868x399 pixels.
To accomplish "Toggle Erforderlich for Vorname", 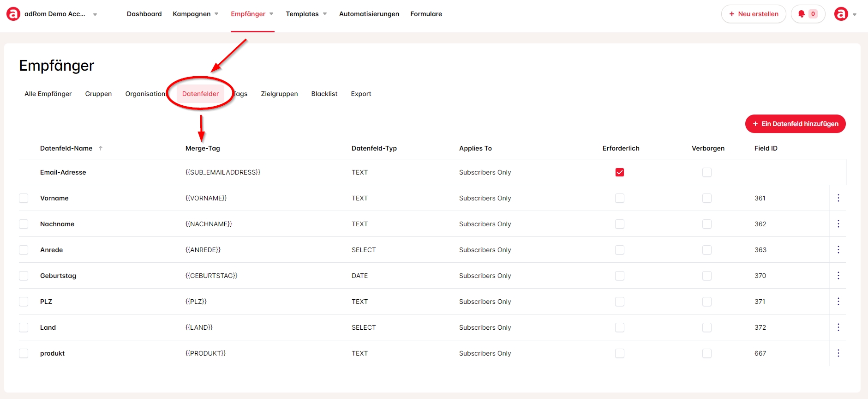I will tap(620, 198).
